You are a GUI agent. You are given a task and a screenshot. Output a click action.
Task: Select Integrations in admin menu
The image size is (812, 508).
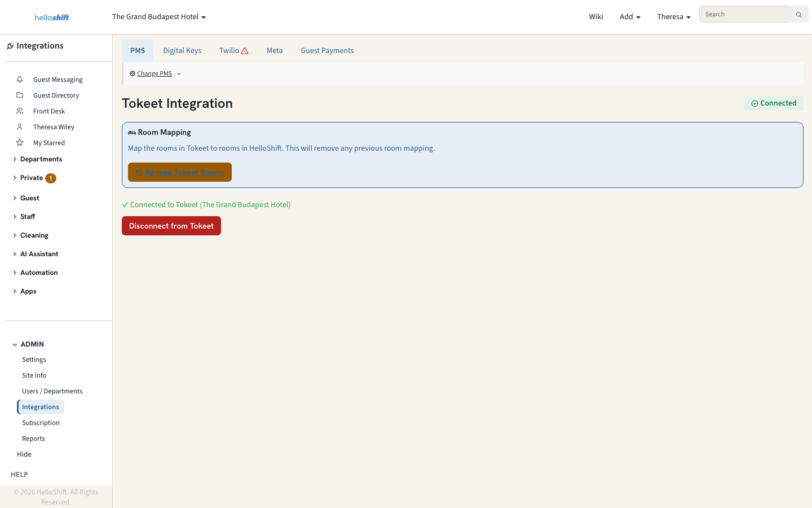click(41, 407)
